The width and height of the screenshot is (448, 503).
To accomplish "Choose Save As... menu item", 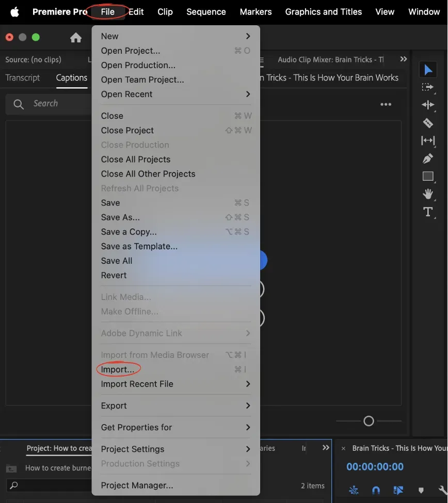I will point(175,217).
